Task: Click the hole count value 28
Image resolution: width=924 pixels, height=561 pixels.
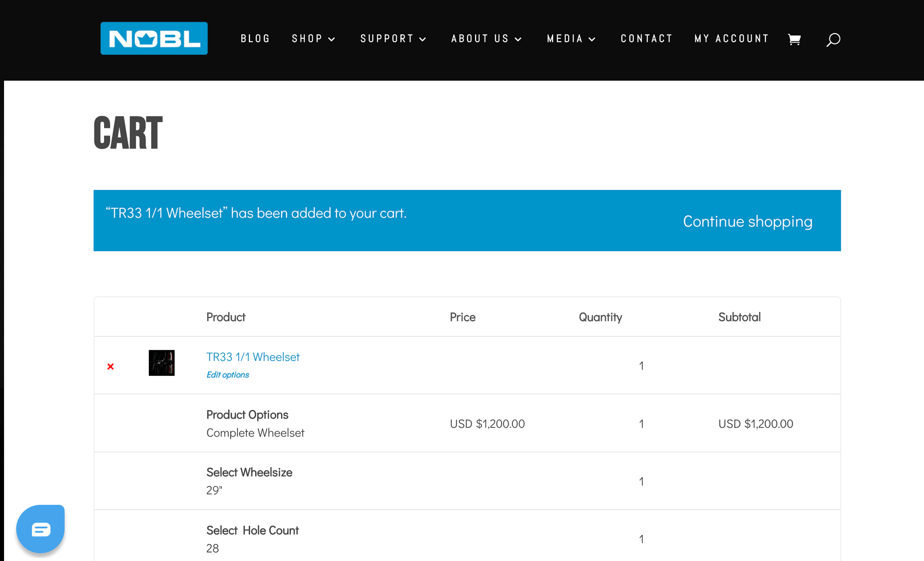Action: pyautogui.click(x=212, y=548)
